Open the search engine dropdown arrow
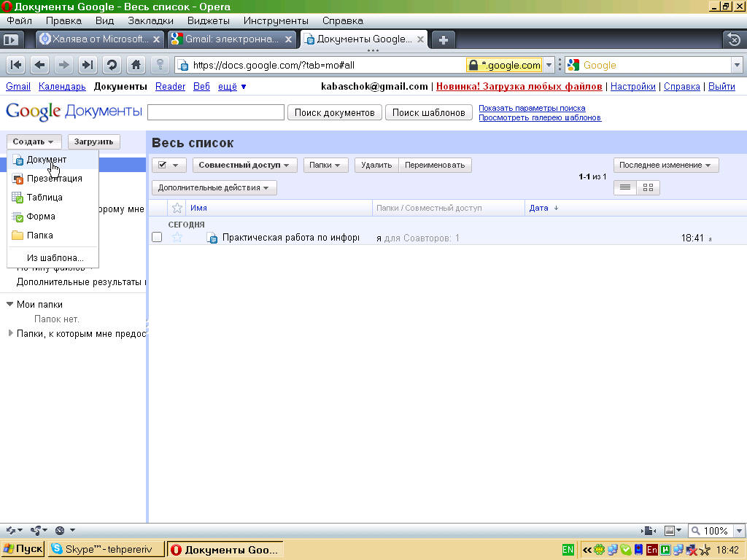This screenshot has height=560, width=747. pyautogui.click(x=737, y=65)
